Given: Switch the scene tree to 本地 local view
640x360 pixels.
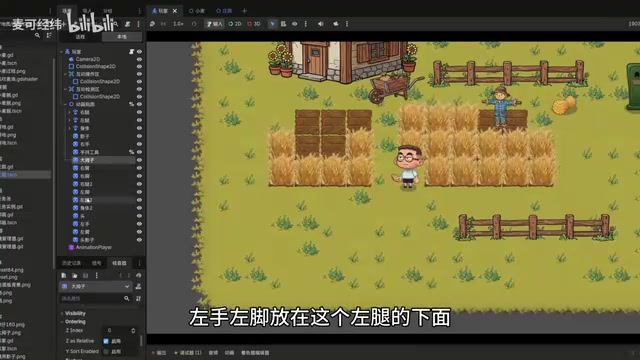Looking at the screenshot, I should click(122, 37).
